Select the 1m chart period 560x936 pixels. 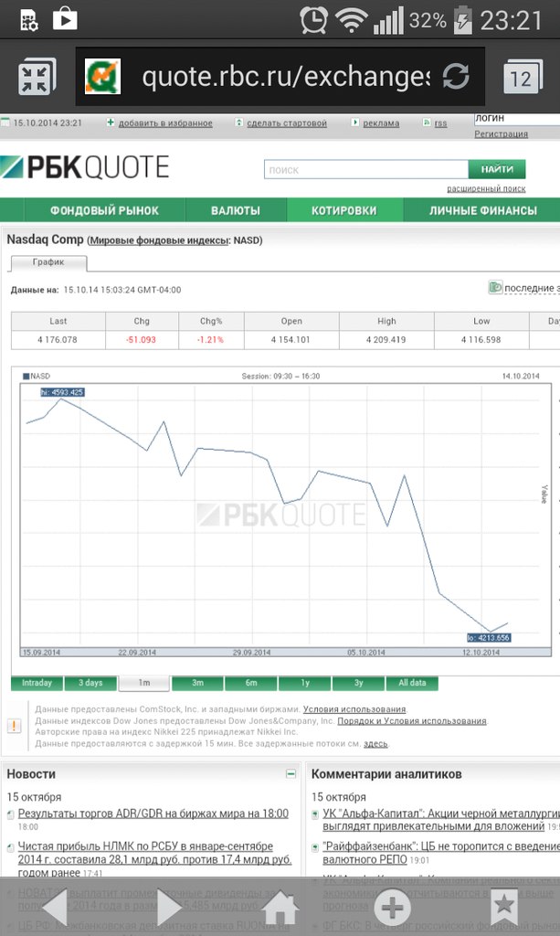[x=144, y=683]
